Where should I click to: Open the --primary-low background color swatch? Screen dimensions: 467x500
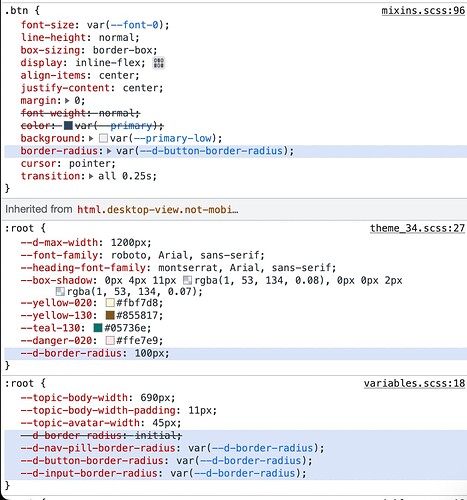[104, 138]
